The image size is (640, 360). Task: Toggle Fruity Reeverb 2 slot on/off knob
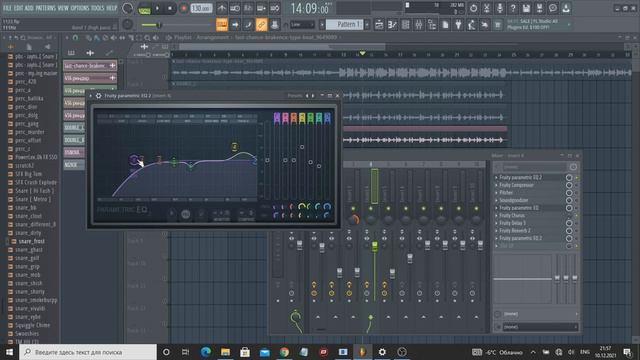coord(569,231)
